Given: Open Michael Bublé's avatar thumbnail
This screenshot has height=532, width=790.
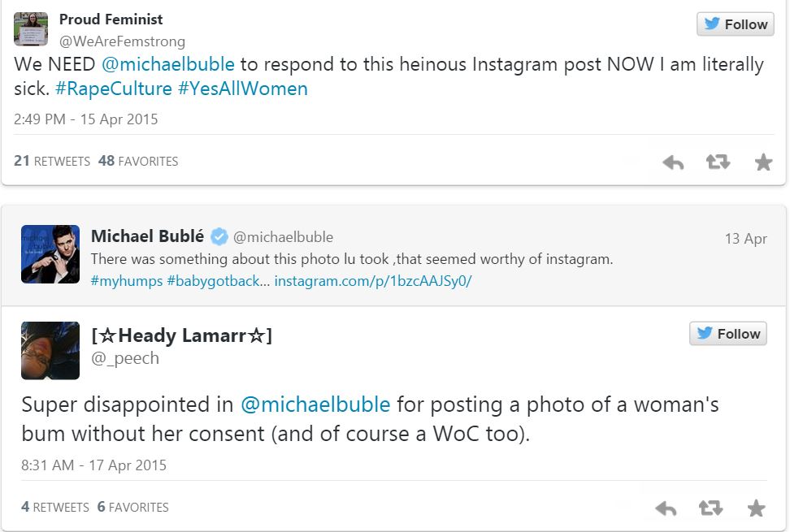Looking at the screenshot, I should 50,254.
